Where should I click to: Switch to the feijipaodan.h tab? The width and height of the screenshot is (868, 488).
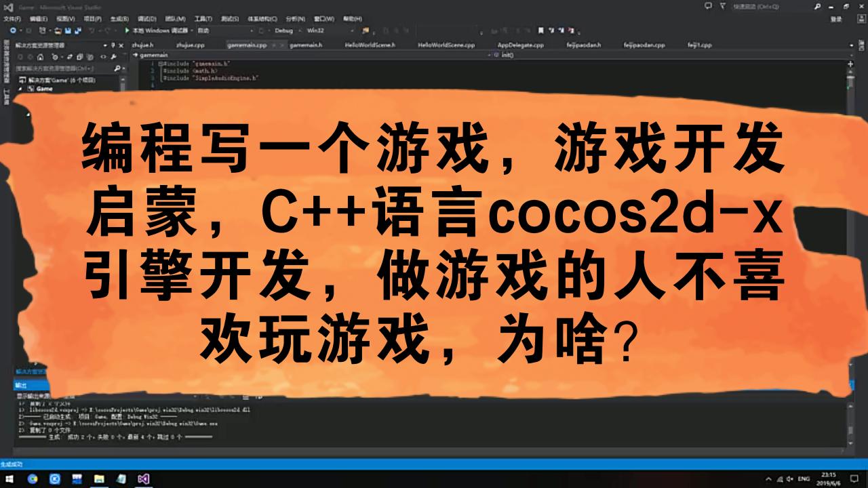pos(584,45)
